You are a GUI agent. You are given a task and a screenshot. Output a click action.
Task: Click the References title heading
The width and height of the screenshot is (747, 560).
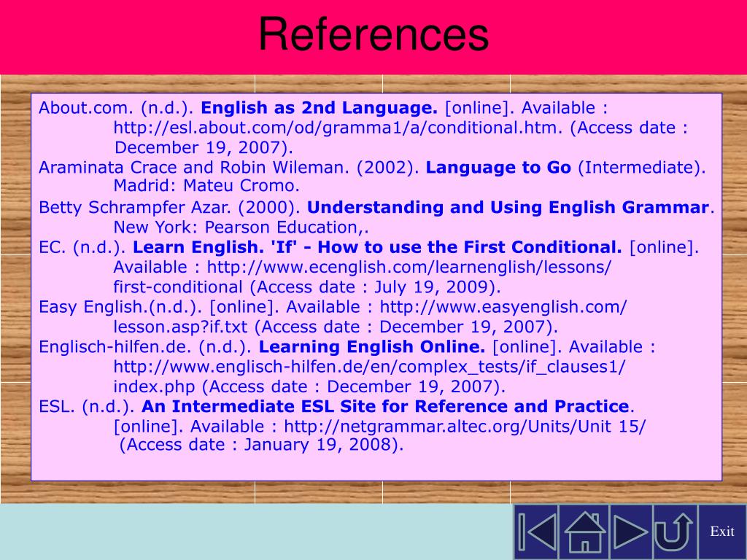point(373,34)
